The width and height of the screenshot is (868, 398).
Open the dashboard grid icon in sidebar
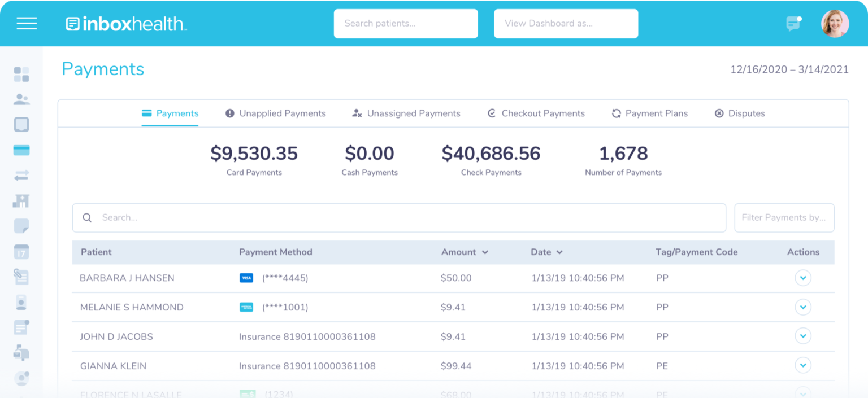[21, 74]
